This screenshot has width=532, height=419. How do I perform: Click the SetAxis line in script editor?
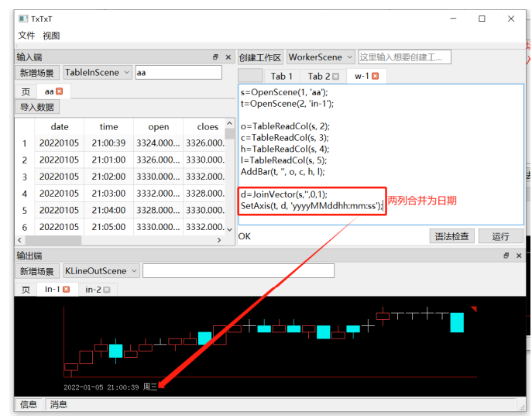tap(312, 205)
